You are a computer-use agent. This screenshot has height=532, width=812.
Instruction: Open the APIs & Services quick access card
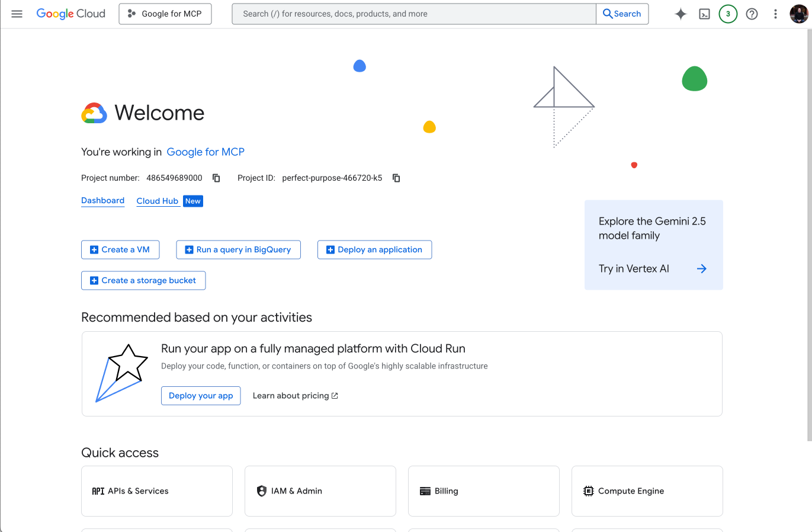pos(157,491)
